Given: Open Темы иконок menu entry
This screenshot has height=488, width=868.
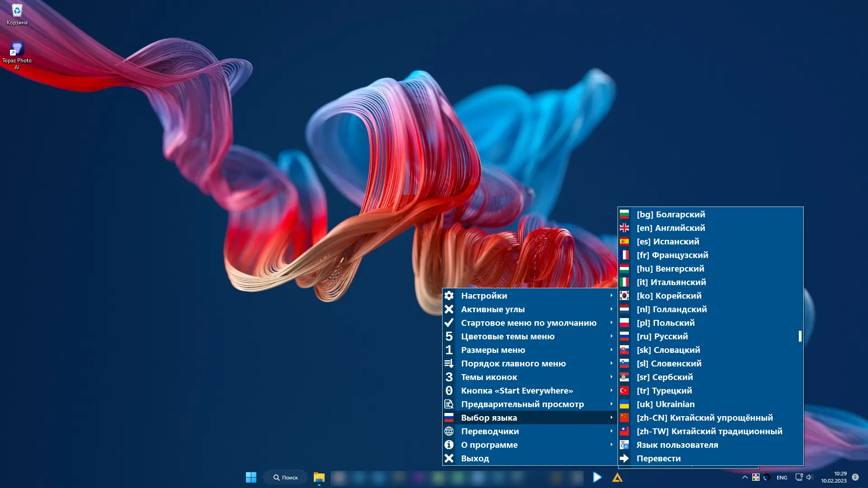Looking at the screenshot, I should (x=489, y=377).
